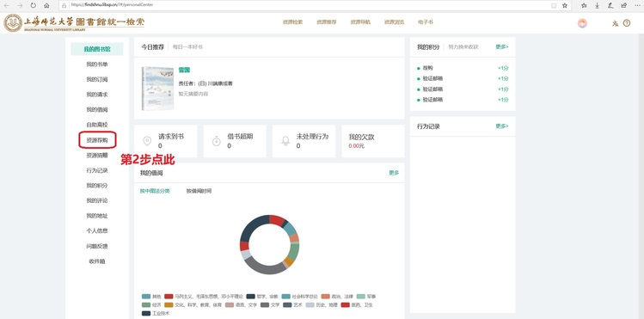
Task: Toggle 哲学、宗教 legend swatch
Action: click(x=251, y=296)
